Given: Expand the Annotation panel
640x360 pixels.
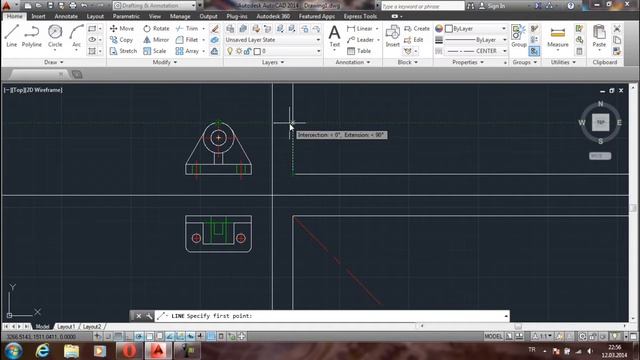Looking at the screenshot, I should coord(353,62).
